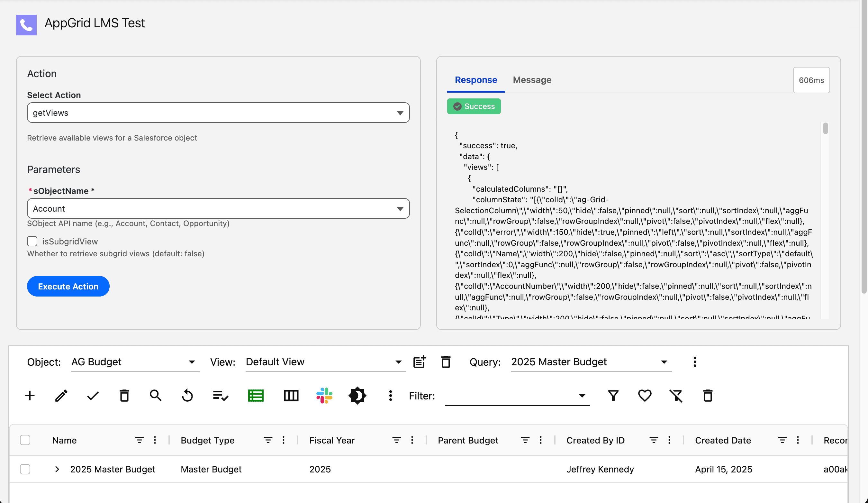Switch to the Message tab

tap(532, 80)
